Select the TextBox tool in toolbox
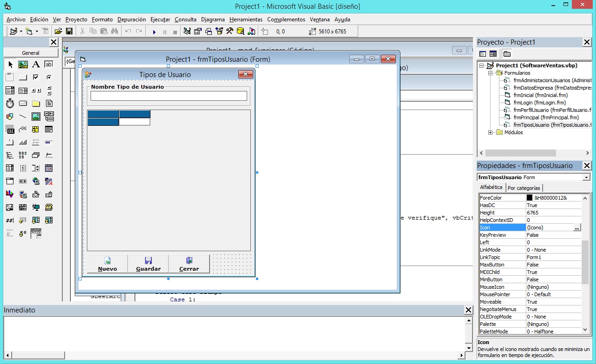Viewport: 596px width, 364px height. 49,65
